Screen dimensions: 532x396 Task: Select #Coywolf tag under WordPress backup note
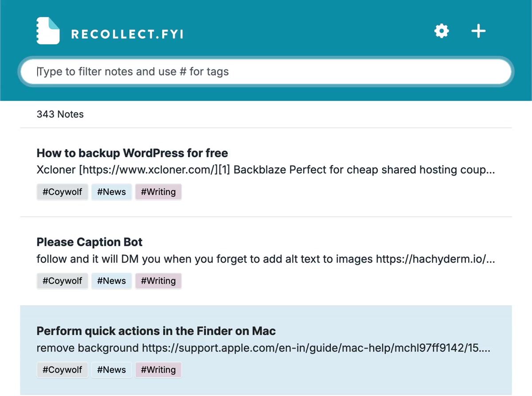click(x=63, y=192)
